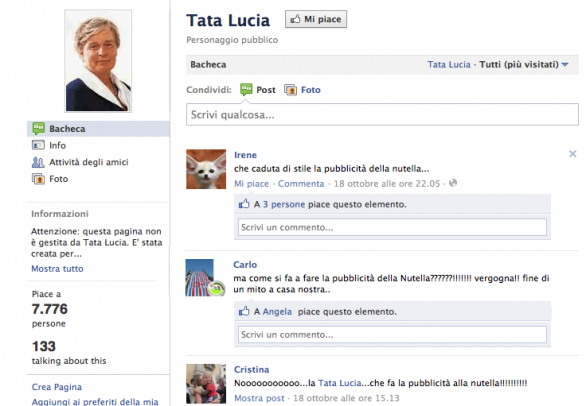This screenshot has height=406, width=586.
Task: Click Tata Lucia tag in Cristina's post
Action: click(x=340, y=383)
